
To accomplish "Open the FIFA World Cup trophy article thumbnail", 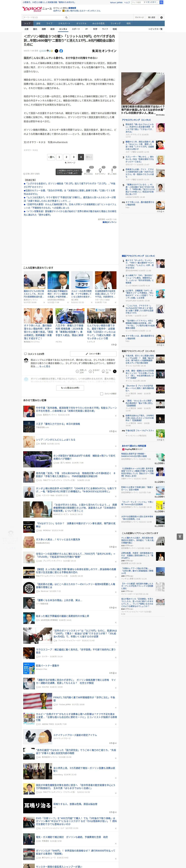I will tap(38, 701).
